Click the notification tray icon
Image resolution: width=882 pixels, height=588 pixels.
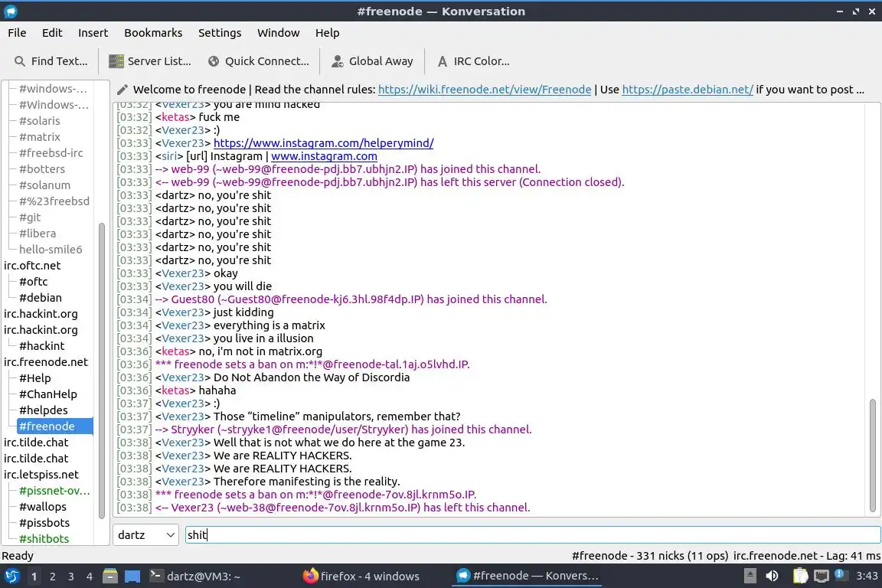(839, 574)
